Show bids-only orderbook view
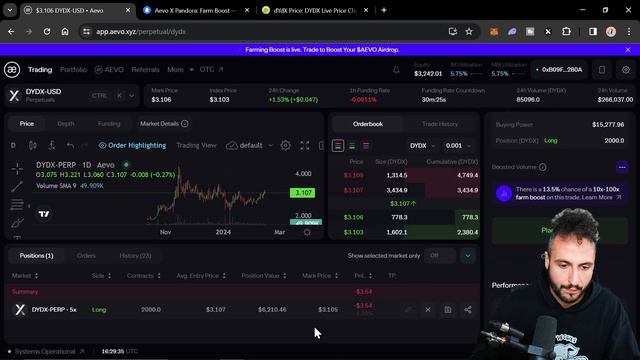The height and width of the screenshot is (360, 640). [352, 146]
